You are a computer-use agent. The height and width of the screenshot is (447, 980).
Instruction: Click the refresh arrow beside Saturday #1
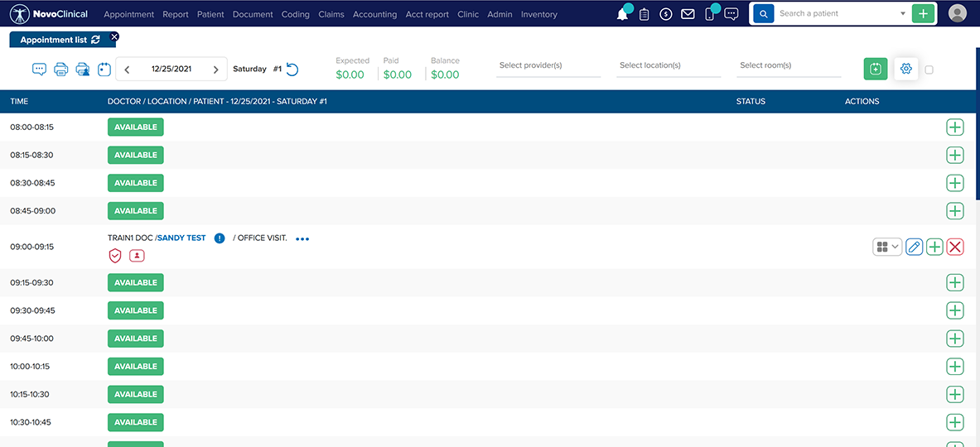(x=292, y=70)
